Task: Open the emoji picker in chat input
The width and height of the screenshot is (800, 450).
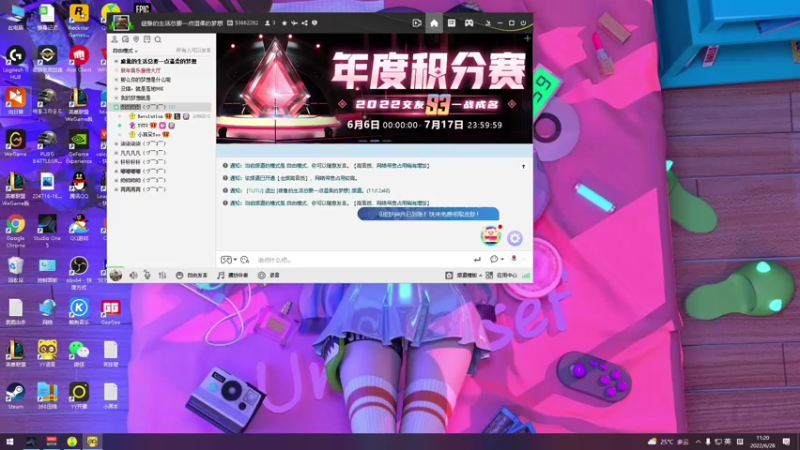Action: (245, 260)
